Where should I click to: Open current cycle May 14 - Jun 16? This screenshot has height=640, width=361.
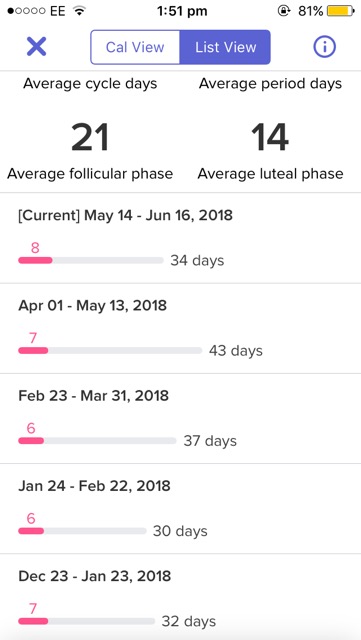180,238
